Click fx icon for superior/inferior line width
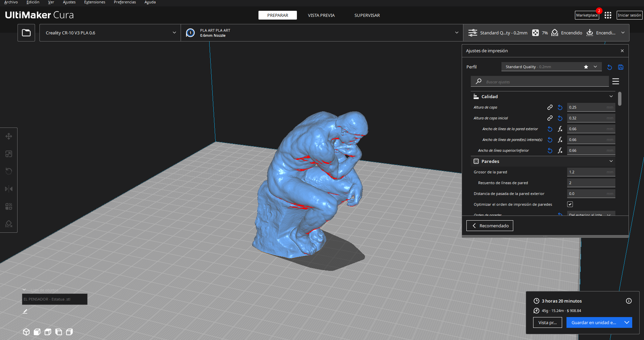The height and width of the screenshot is (340, 644). (x=560, y=150)
